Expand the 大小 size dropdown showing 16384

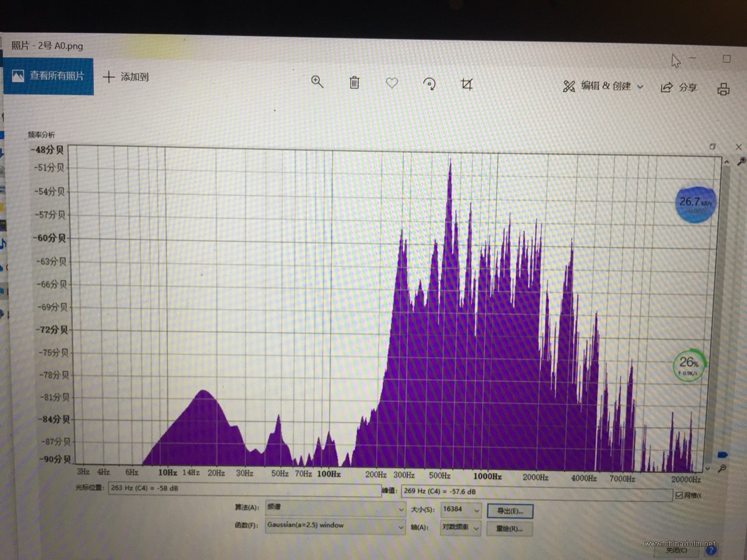461,510
